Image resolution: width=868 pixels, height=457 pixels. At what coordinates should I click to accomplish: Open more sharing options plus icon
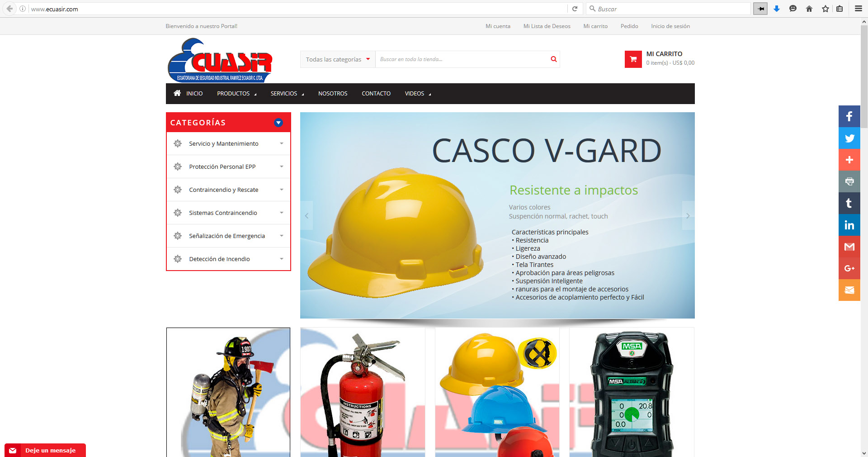[849, 160]
